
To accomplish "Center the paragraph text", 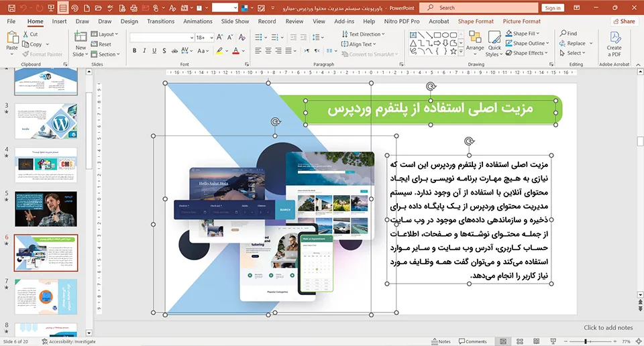I will (268, 51).
